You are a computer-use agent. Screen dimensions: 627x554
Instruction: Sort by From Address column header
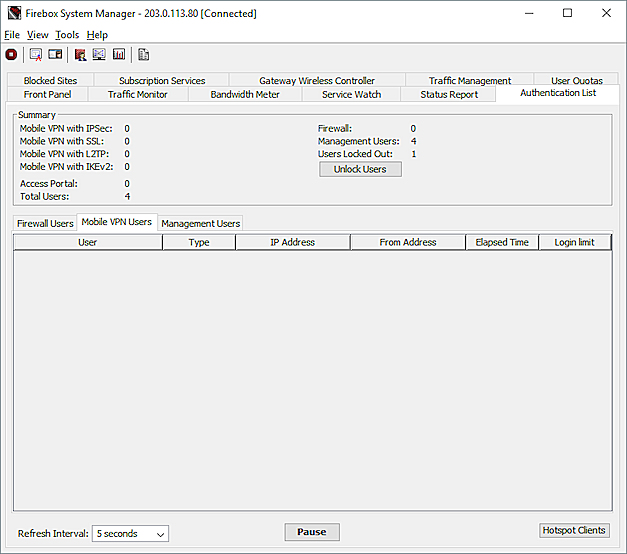(408, 242)
